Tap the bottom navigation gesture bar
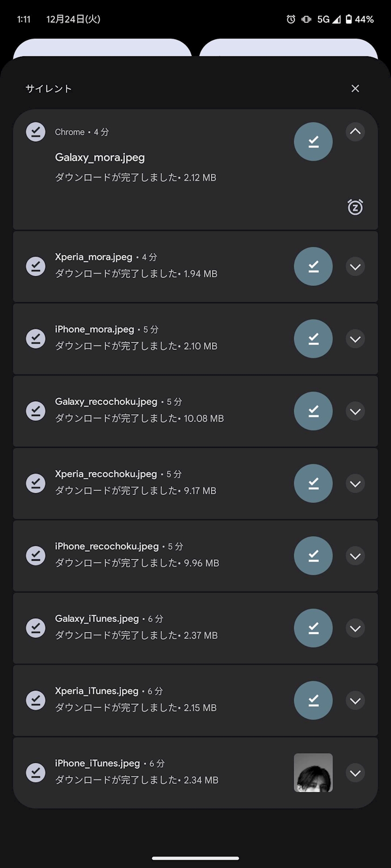This screenshot has width=391, height=868. click(195, 858)
